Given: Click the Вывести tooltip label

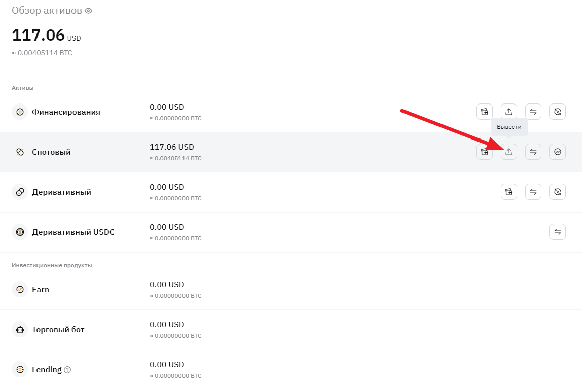Looking at the screenshot, I should point(509,127).
